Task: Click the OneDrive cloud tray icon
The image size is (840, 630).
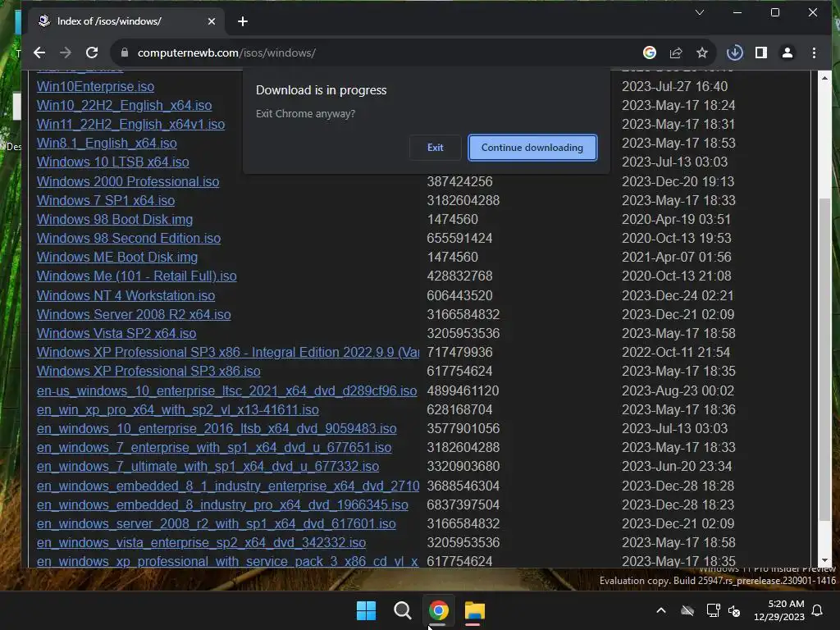Action: (x=687, y=610)
